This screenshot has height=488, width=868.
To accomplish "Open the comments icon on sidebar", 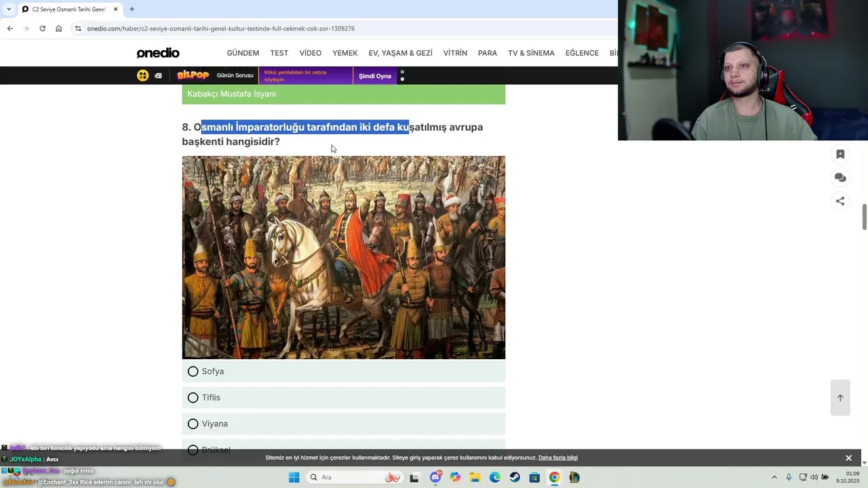I will [840, 178].
